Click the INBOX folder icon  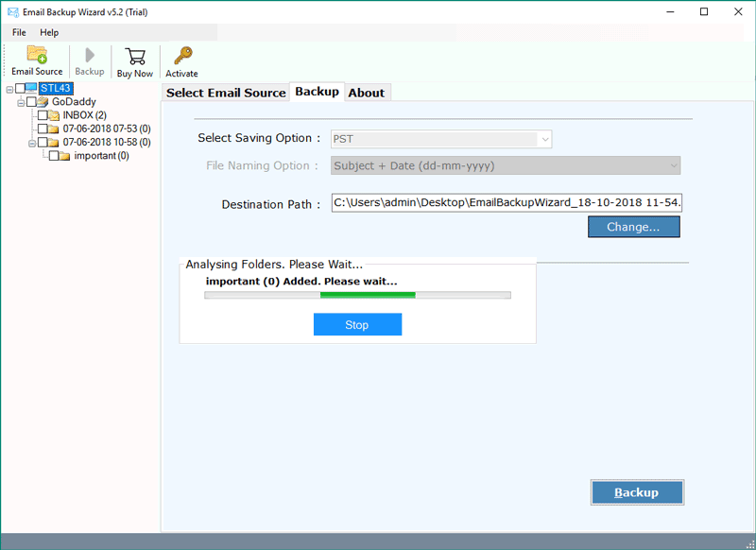click(54, 115)
